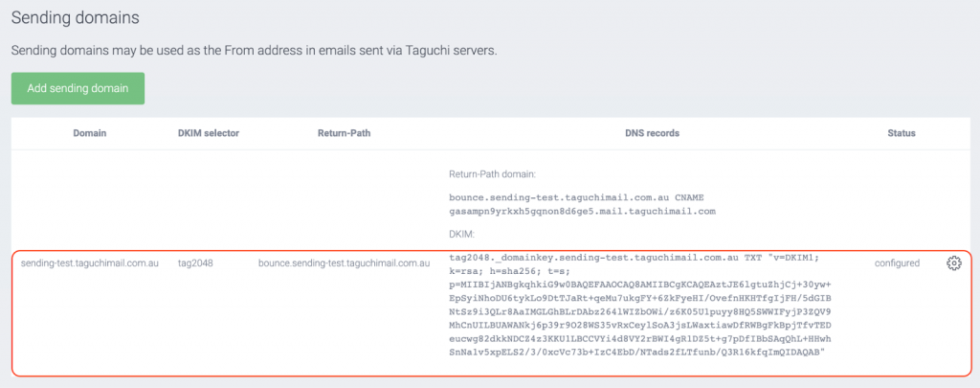Click the gasampn9yrkxh5gqnon8d6ge5 mail target line
Viewport: 980px width, 388px height.
click(x=582, y=212)
